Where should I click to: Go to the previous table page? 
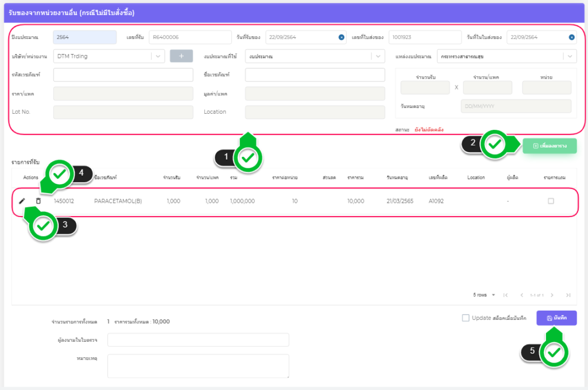(521, 295)
